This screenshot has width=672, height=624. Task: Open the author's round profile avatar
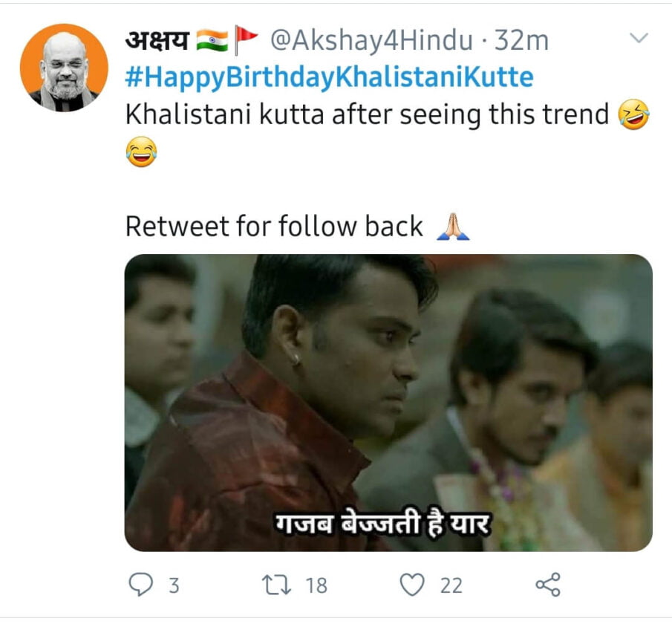point(64,68)
